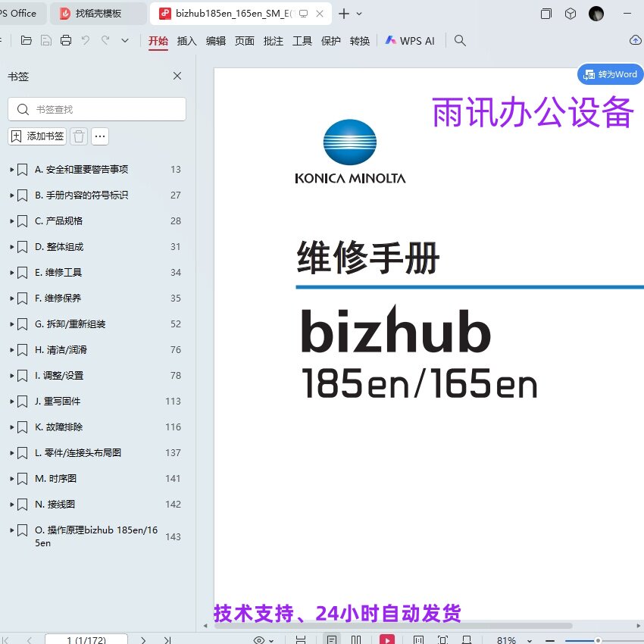Click the cloud upload icon
This screenshot has height=644, width=644.
(636, 40)
